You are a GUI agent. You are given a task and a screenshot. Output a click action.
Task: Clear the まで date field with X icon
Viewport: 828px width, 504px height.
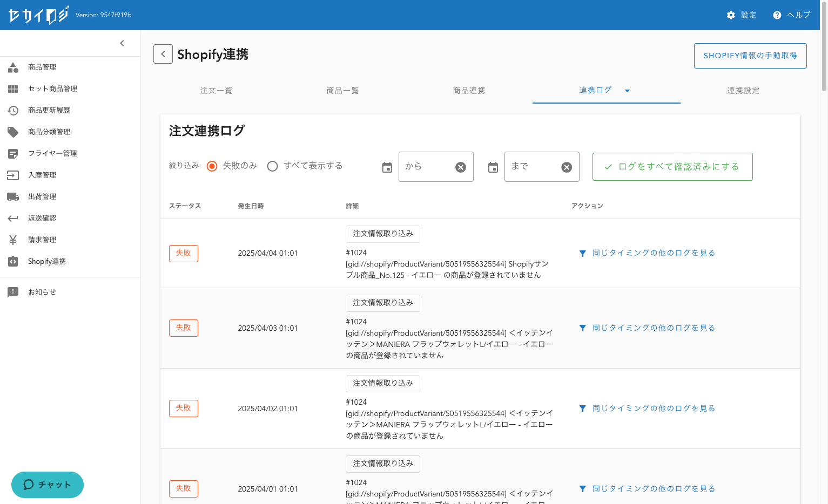coord(566,167)
